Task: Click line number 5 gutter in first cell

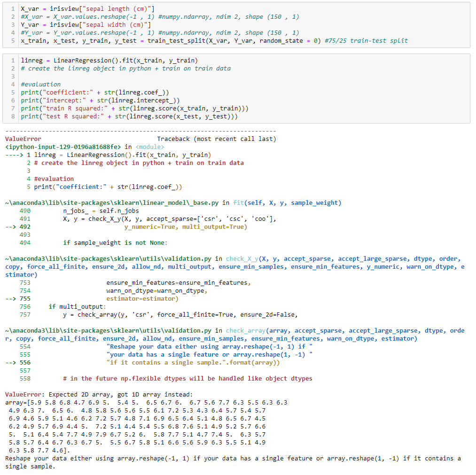Action: 13,41
